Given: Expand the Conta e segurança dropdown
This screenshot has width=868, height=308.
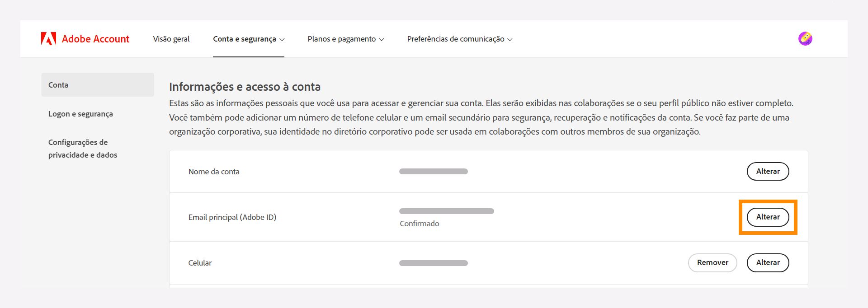Looking at the screenshot, I should point(249,39).
